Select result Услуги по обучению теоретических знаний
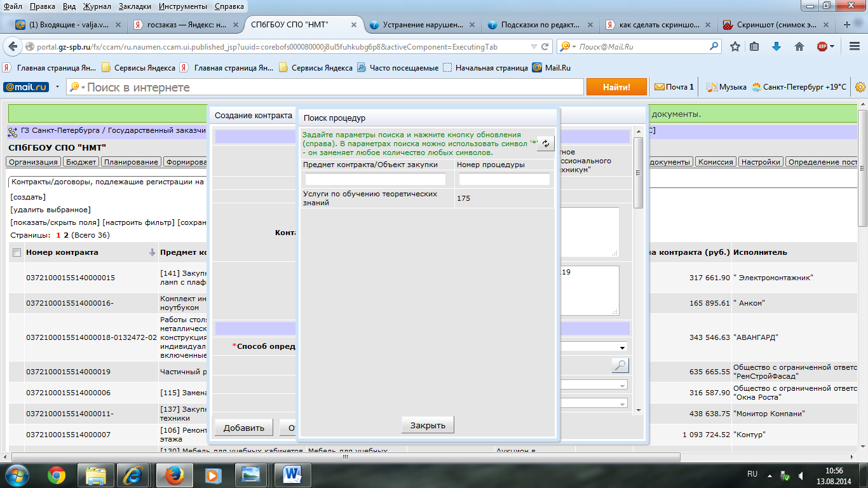This screenshot has width=868, height=488. (x=370, y=198)
